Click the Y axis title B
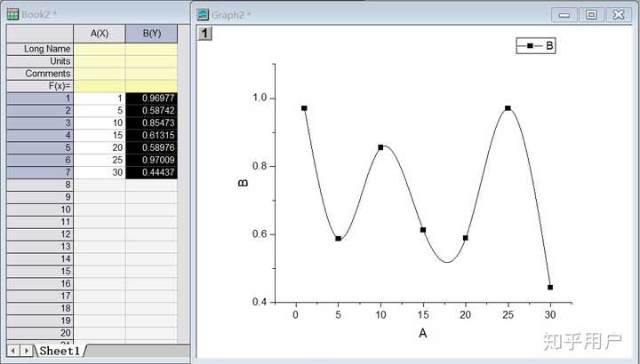640x364 pixels. 243,183
